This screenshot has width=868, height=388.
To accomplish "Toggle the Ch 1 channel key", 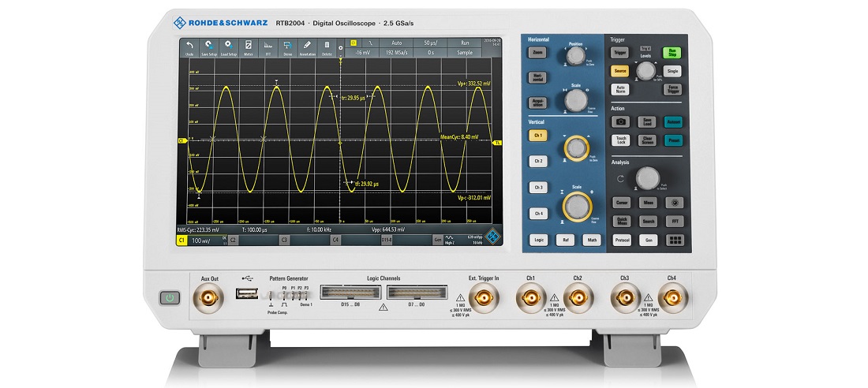I will (x=537, y=135).
